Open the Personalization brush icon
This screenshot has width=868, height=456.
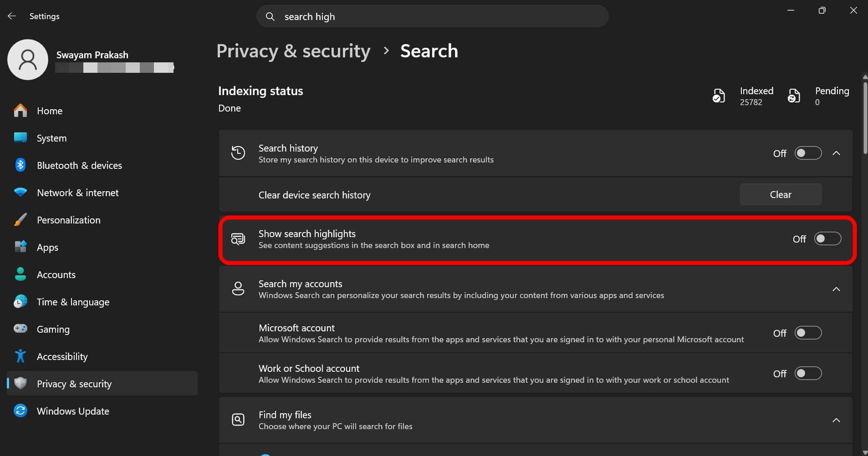20,220
